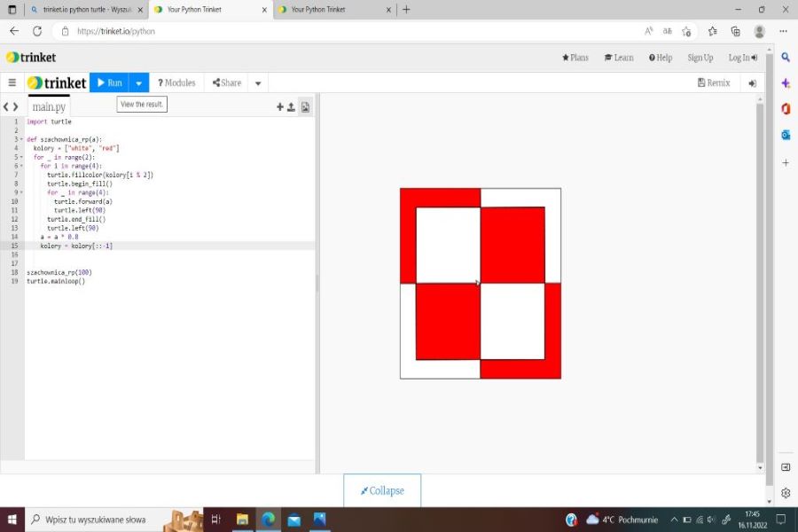Add a new file with plus icon
The height and width of the screenshot is (532, 798).
pos(280,106)
